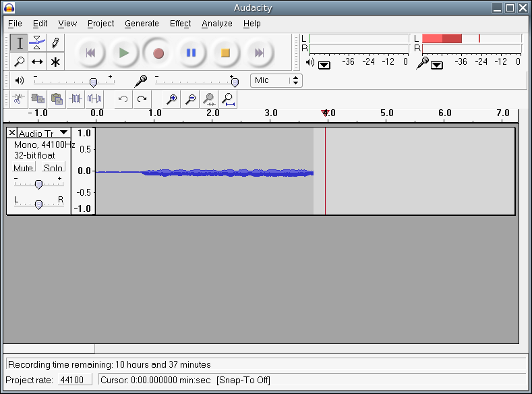Open the Mic input source dropdown
532x394 pixels.
coord(276,80)
